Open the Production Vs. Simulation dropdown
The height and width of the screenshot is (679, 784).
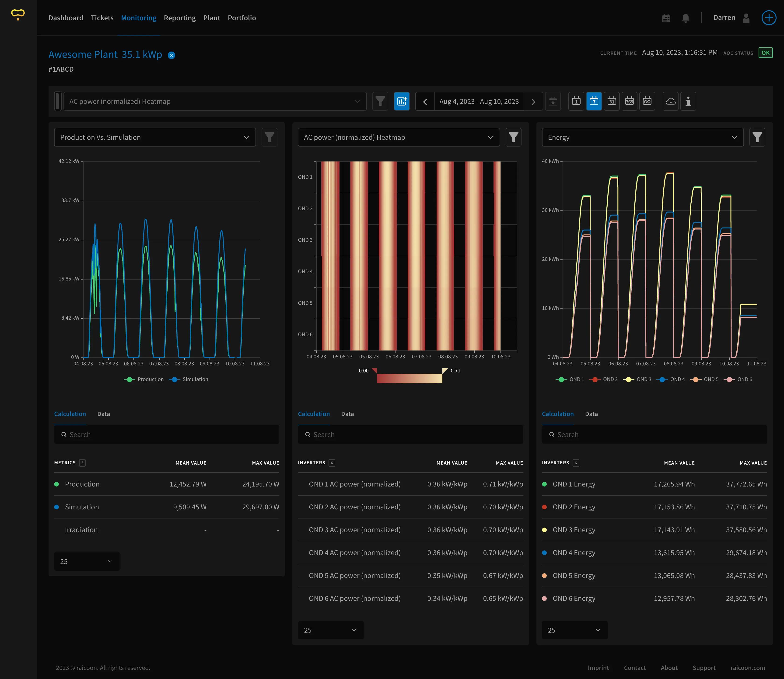[155, 137]
